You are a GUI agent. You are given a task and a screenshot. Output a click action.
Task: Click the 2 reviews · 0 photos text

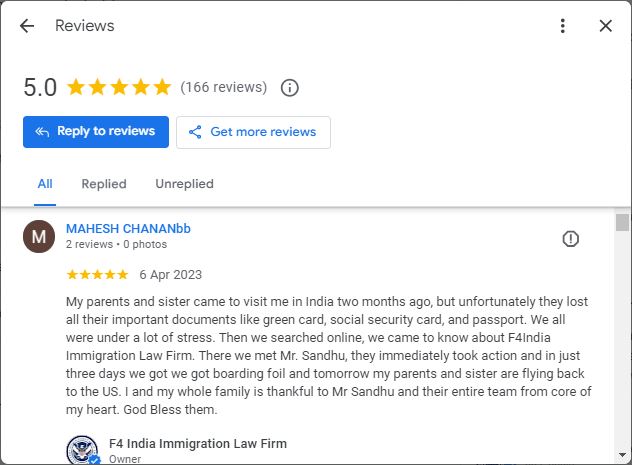116,244
